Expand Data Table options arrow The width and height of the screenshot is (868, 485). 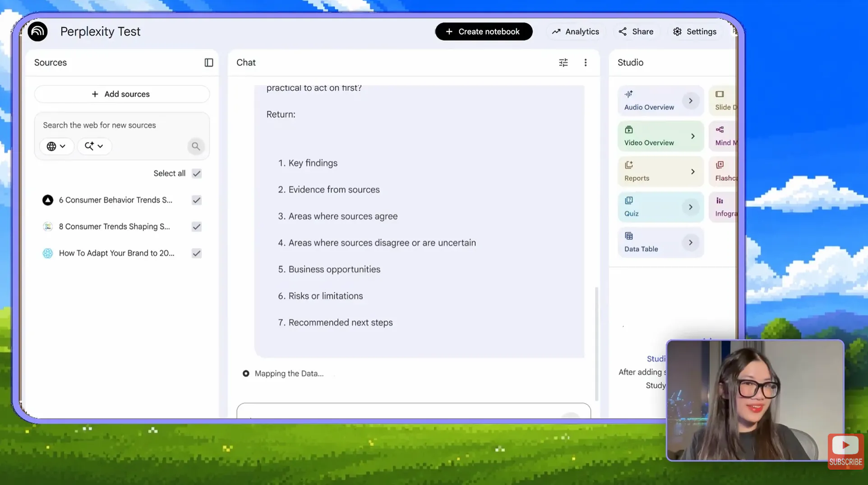[690, 242]
